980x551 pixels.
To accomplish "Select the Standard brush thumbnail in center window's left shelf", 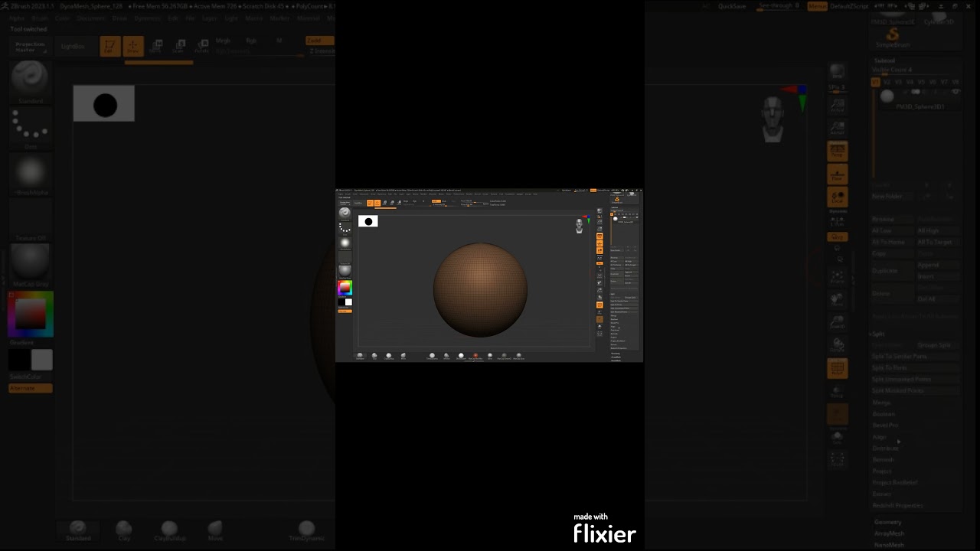I will click(345, 213).
